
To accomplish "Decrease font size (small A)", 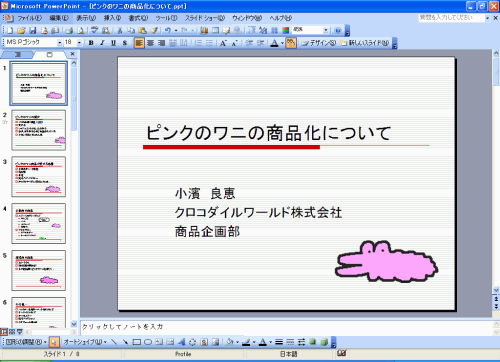I will coord(234,43).
